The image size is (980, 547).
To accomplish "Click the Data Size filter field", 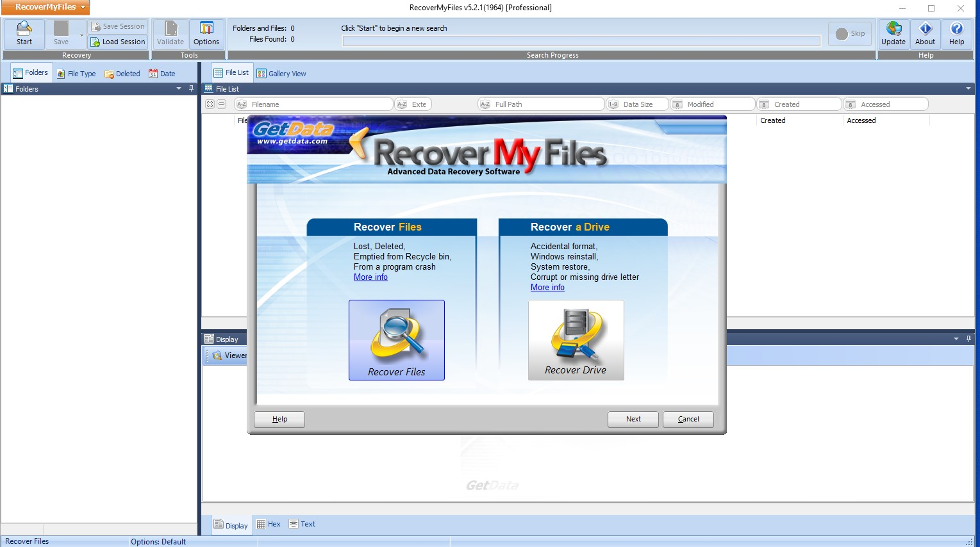I will point(637,104).
